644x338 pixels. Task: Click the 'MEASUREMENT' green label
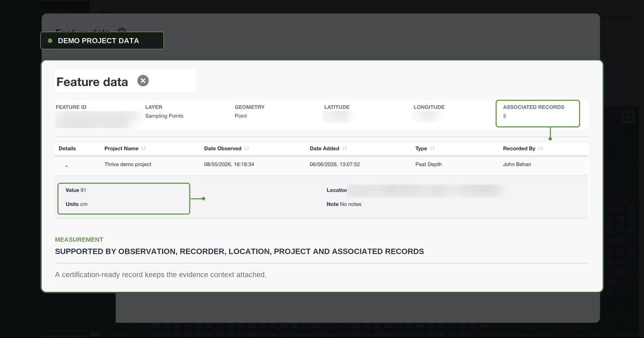[x=79, y=240]
